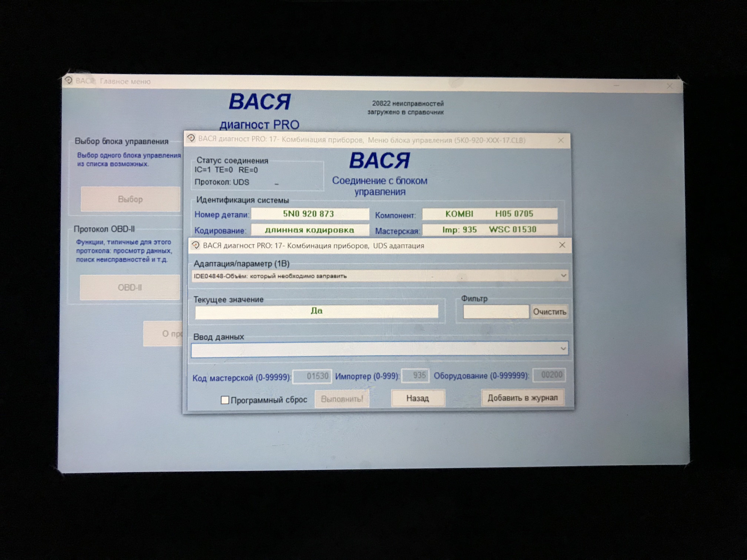
Task: Minimize the main menu window
Action: coord(616,85)
